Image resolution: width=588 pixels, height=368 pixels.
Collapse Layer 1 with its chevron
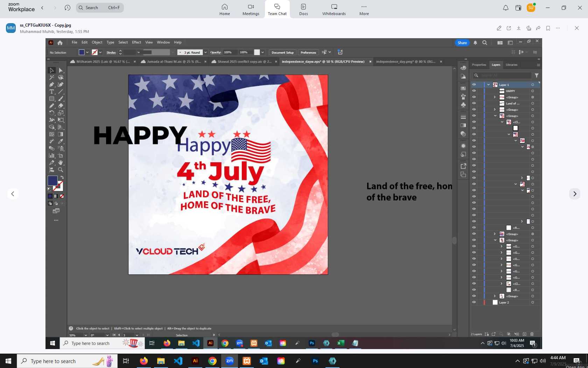pos(489,85)
